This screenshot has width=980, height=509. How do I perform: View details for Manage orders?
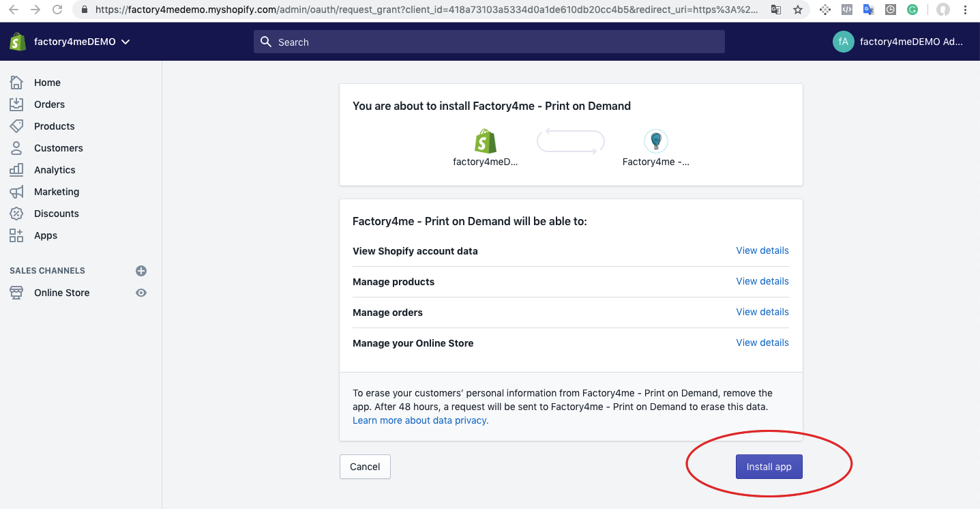pos(762,312)
